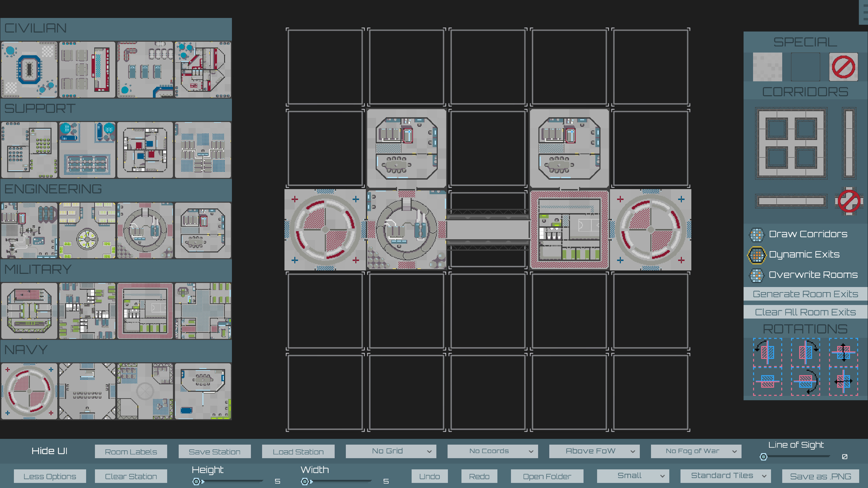This screenshot has width=868, height=488.
Task: Enable Draw Corridors mode
Action: pyautogui.click(x=757, y=235)
